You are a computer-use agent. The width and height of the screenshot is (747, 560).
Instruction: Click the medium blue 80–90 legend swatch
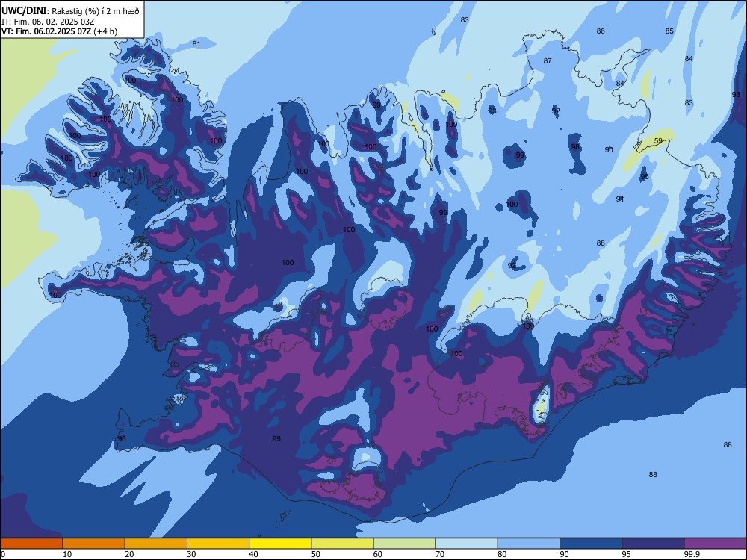click(529, 544)
